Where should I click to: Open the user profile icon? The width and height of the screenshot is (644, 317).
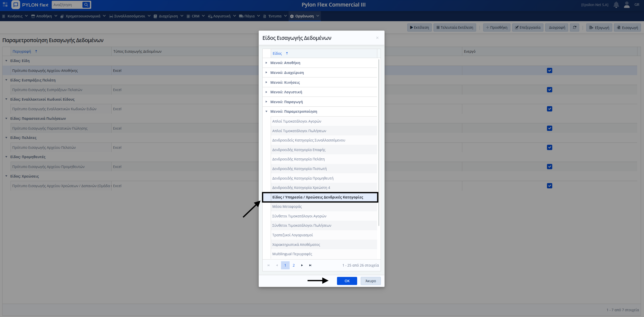(627, 5)
